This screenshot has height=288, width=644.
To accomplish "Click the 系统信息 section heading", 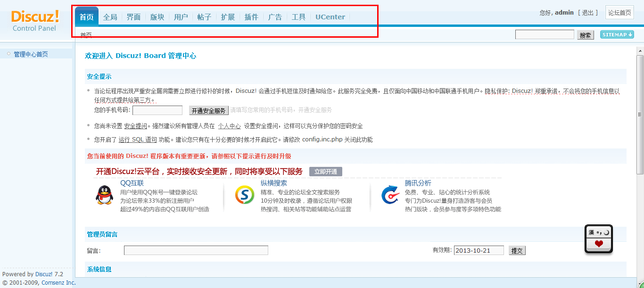I will 99,269.
